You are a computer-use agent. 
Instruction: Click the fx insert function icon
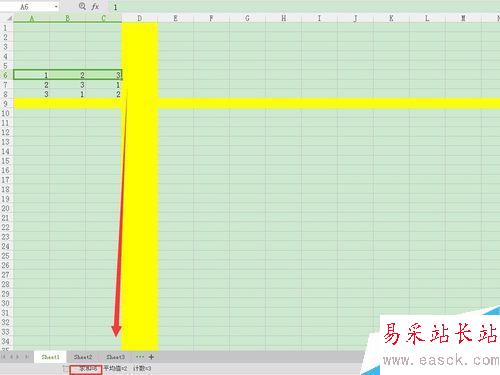[x=95, y=7]
